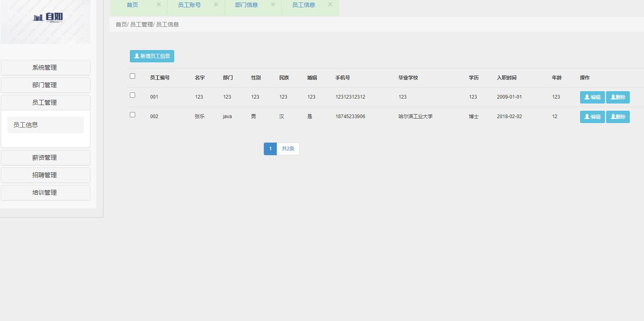Check the checkbox for employee 001
The image size is (644, 321).
tap(132, 95)
